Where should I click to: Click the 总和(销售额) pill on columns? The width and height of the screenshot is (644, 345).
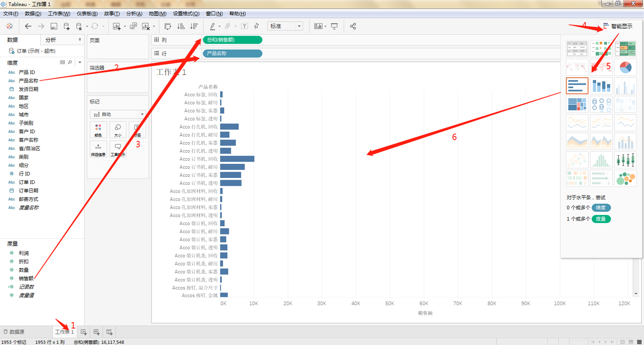(232, 40)
